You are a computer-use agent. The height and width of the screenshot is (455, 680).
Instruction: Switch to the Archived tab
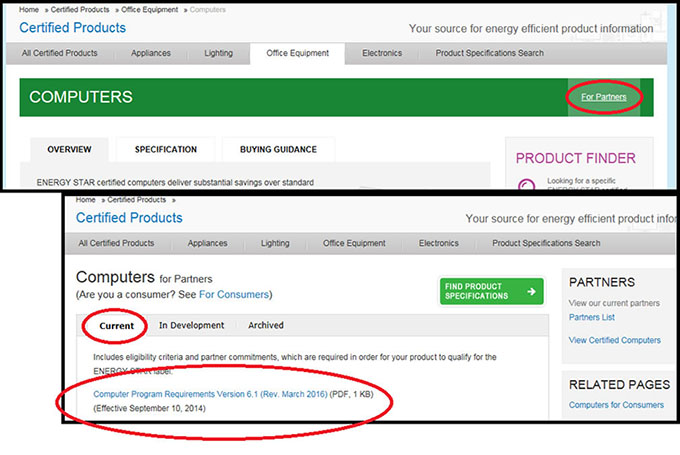[265, 325]
